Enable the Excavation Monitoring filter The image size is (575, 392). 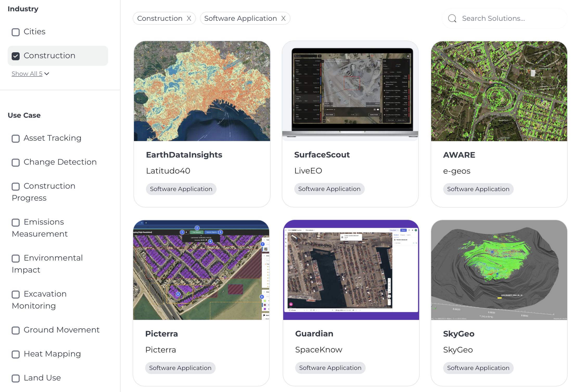tap(16, 294)
